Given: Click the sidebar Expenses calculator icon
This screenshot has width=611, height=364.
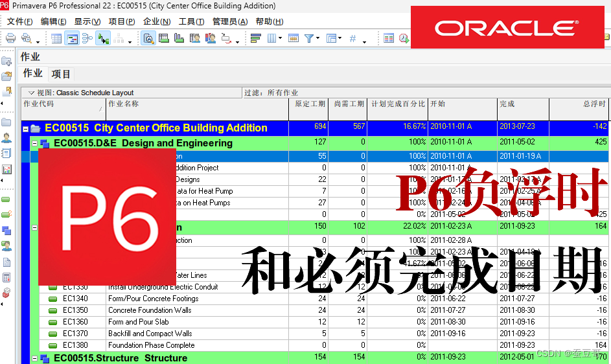Looking at the screenshot, I should [x=6, y=277].
